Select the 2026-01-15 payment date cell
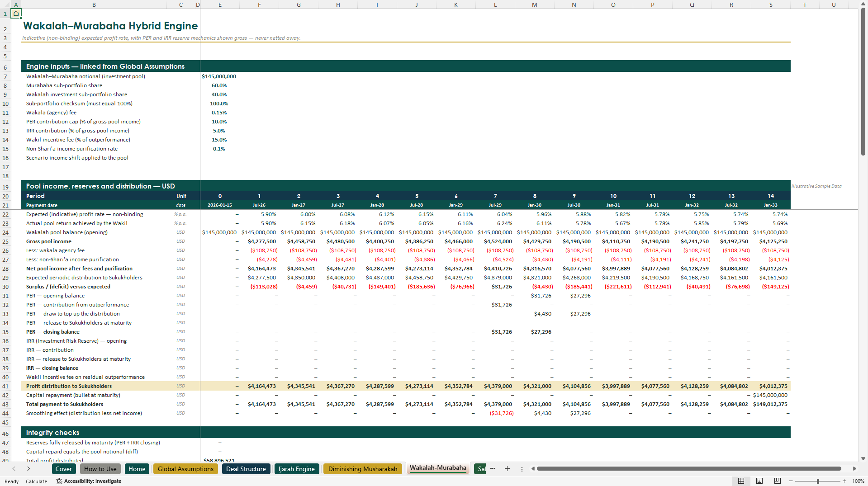This screenshot has width=868, height=486. pos(220,205)
